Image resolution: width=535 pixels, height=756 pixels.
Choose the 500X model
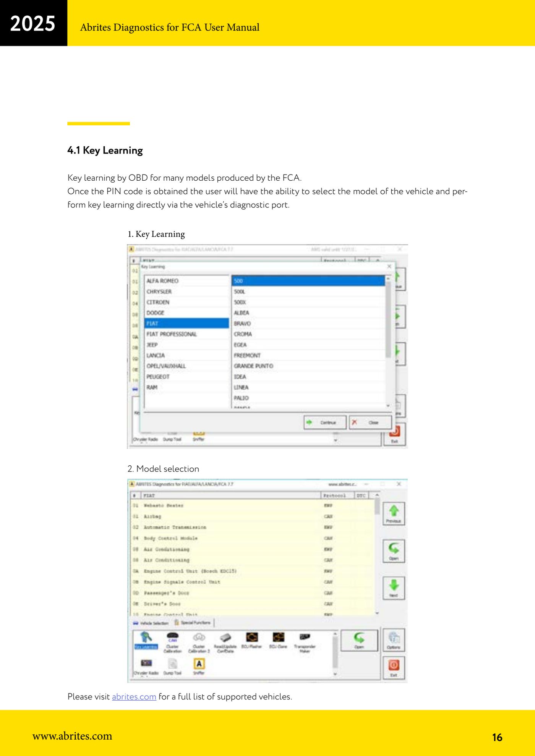point(308,302)
